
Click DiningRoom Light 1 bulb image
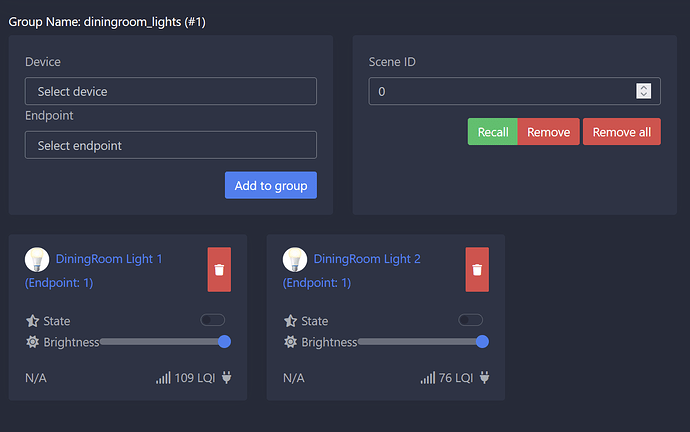point(37,259)
